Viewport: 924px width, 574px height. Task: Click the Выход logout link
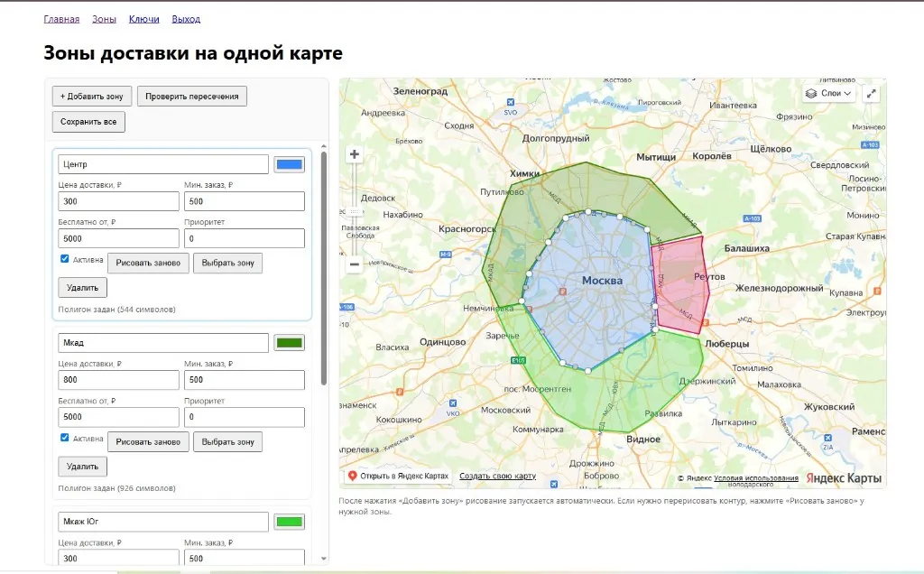[186, 19]
